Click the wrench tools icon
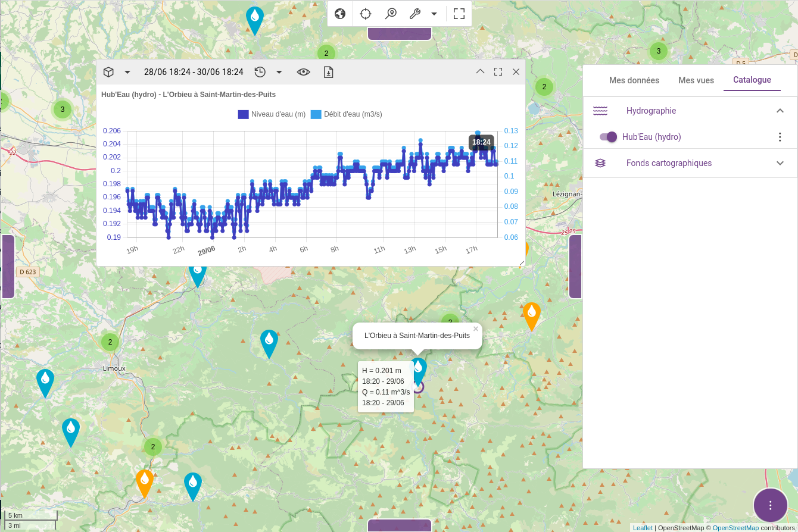 (x=415, y=14)
